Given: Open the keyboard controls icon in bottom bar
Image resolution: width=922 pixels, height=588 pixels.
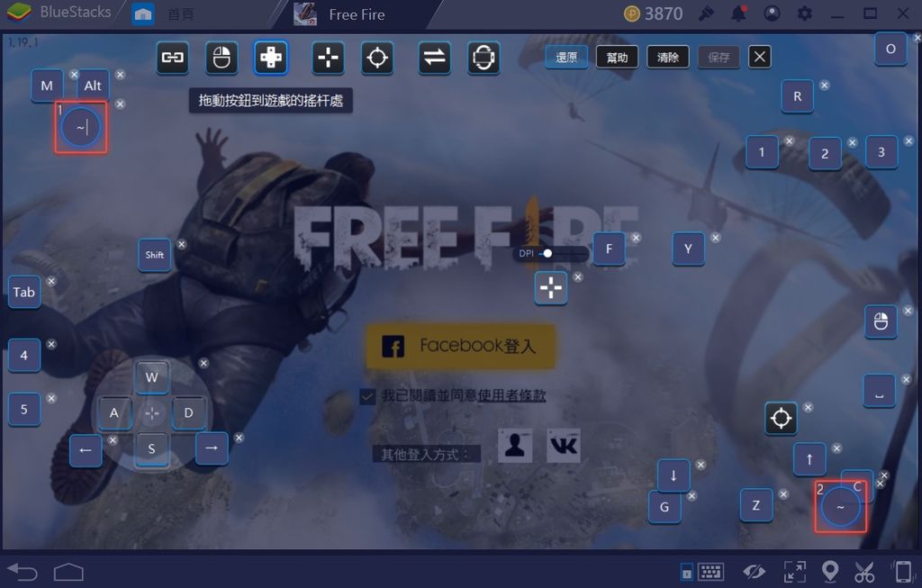Looking at the screenshot, I should click(x=711, y=572).
